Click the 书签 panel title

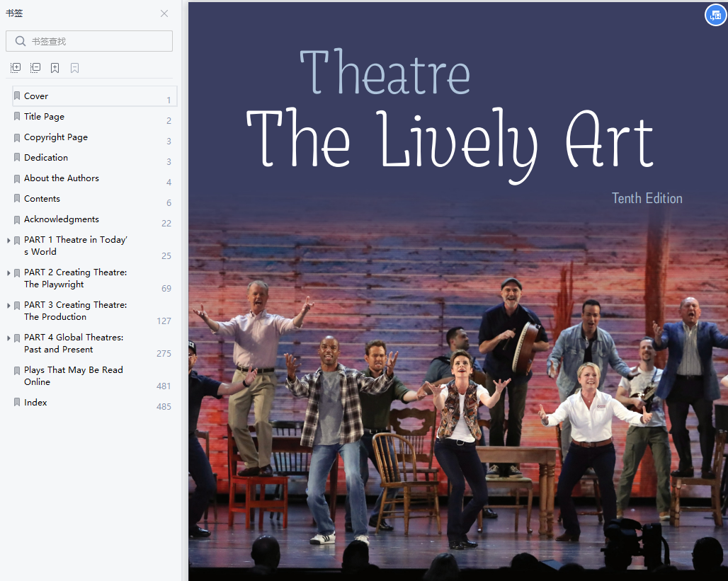click(14, 13)
